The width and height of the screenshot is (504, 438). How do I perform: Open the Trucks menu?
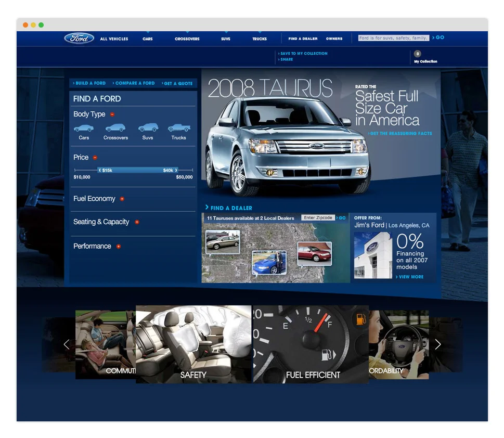coord(260,39)
